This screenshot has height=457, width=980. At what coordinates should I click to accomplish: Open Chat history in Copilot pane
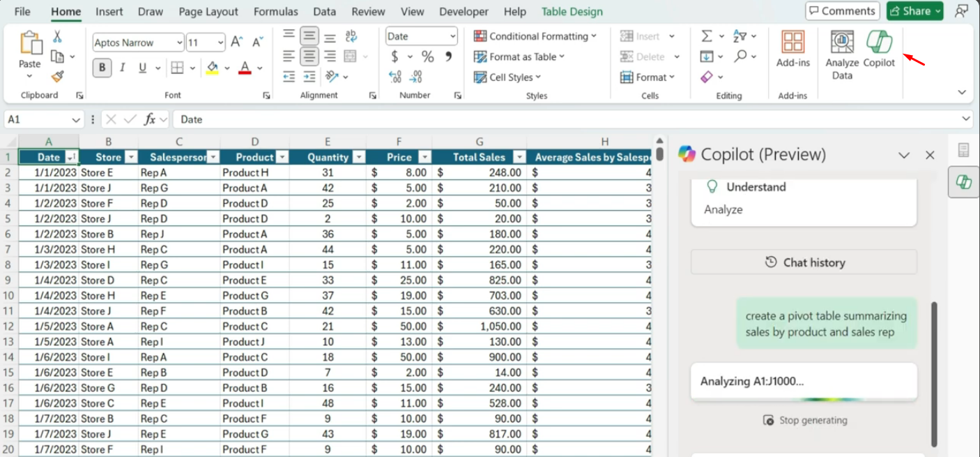(x=804, y=262)
